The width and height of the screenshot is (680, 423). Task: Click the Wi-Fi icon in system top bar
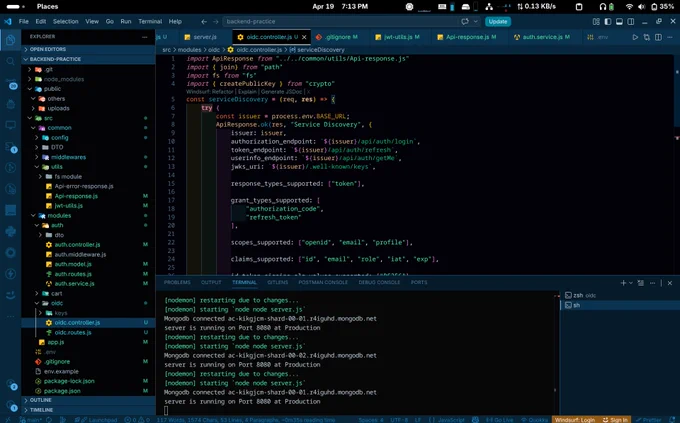click(x=629, y=7)
